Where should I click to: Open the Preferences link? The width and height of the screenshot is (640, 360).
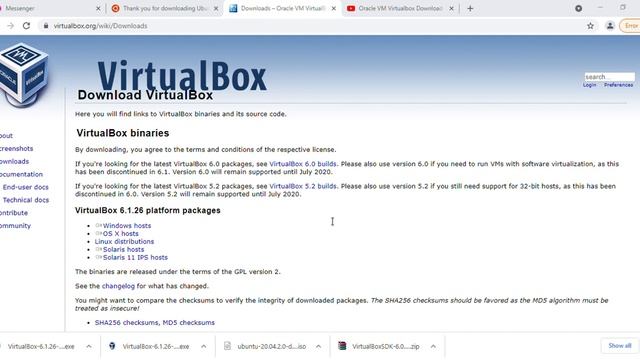click(x=618, y=85)
